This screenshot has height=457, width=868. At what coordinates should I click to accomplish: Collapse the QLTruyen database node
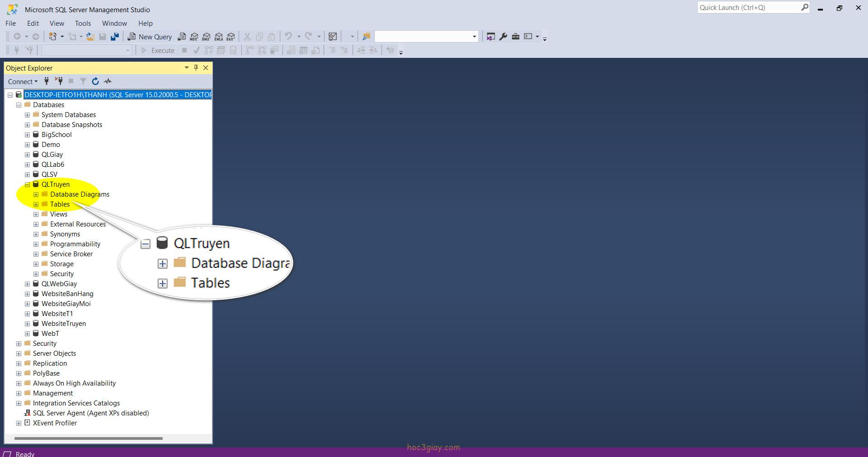(x=28, y=184)
